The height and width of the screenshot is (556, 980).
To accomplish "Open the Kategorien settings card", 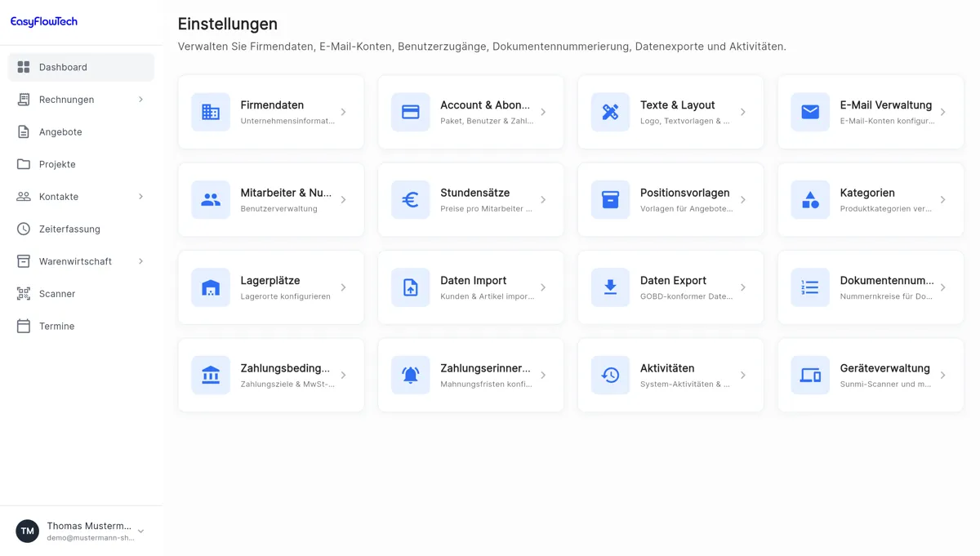I will tap(870, 199).
